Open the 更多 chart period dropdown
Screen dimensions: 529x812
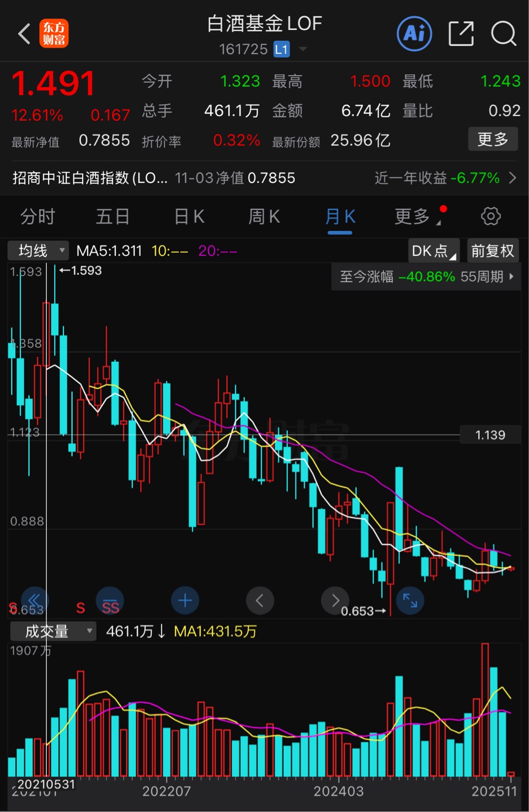pyautogui.click(x=417, y=216)
